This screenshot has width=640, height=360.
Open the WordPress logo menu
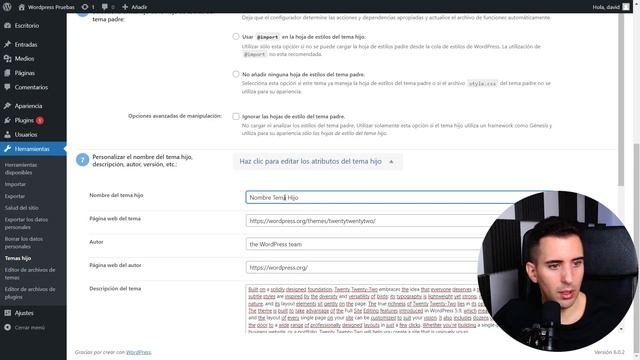(x=7, y=7)
